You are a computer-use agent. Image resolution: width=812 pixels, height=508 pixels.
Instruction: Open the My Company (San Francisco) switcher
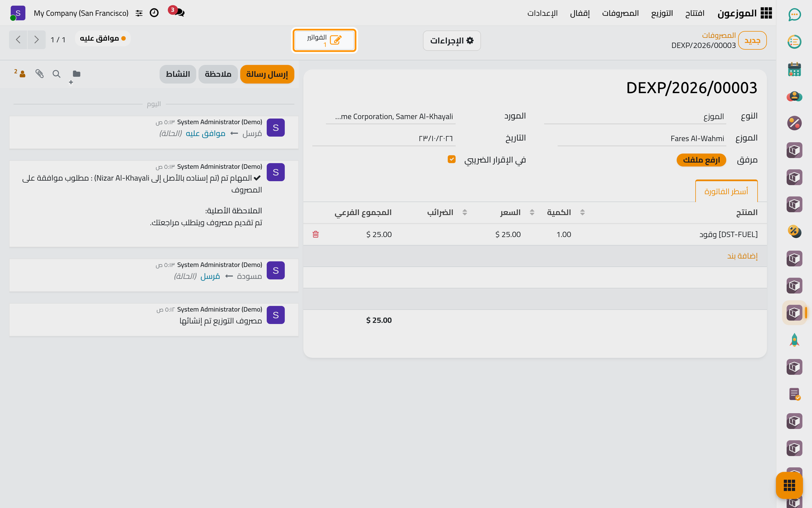(x=81, y=13)
